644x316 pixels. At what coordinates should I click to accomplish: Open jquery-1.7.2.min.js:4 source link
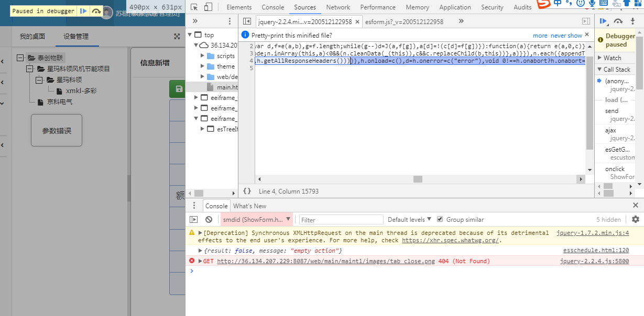(593, 233)
